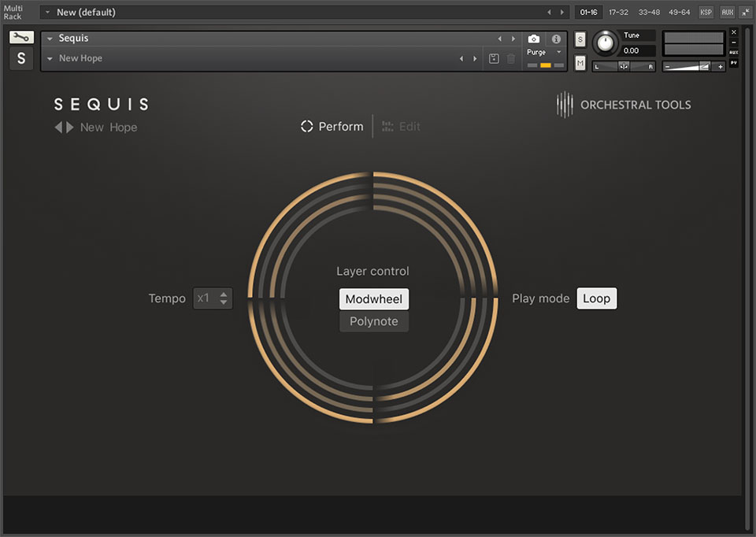Screen dimensions: 756x537
Task: Click the Tune value field 0.00
Action: [x=637, y=50]
